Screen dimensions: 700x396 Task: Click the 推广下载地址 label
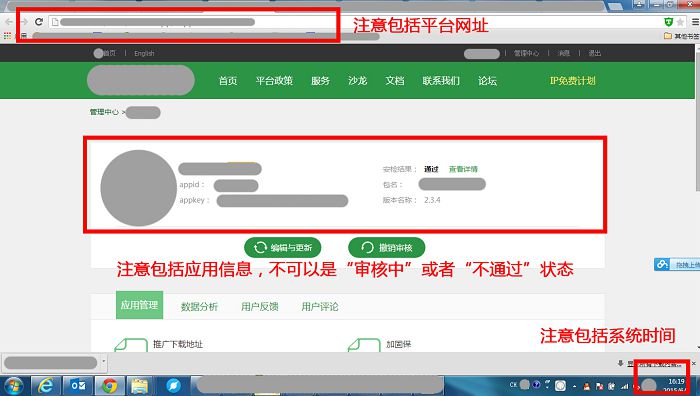[178, 344]
